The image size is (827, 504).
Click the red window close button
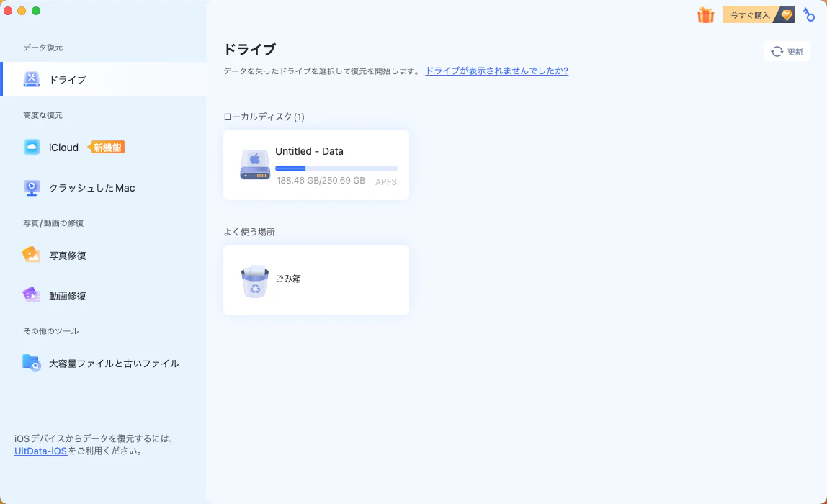(x=8, y=11)
